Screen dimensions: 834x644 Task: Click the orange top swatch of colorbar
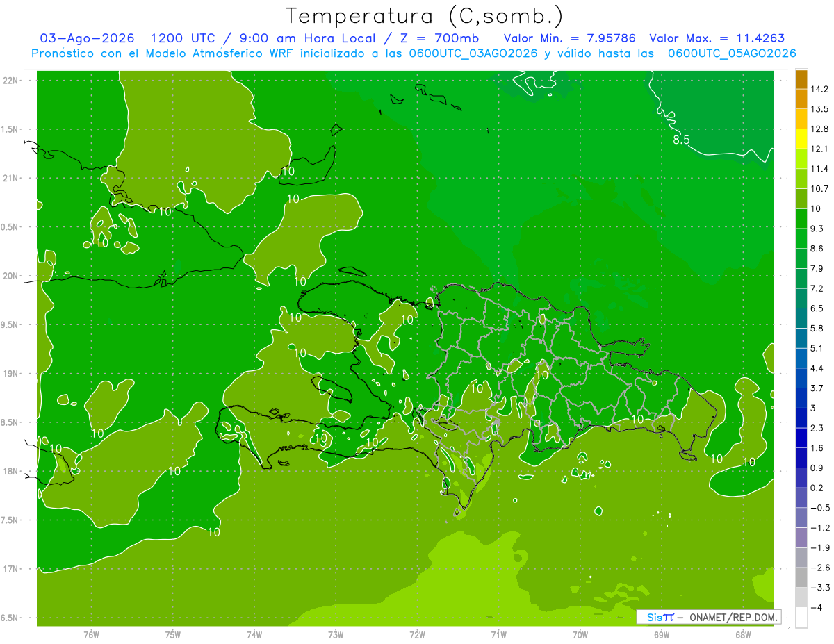point(801,79)
